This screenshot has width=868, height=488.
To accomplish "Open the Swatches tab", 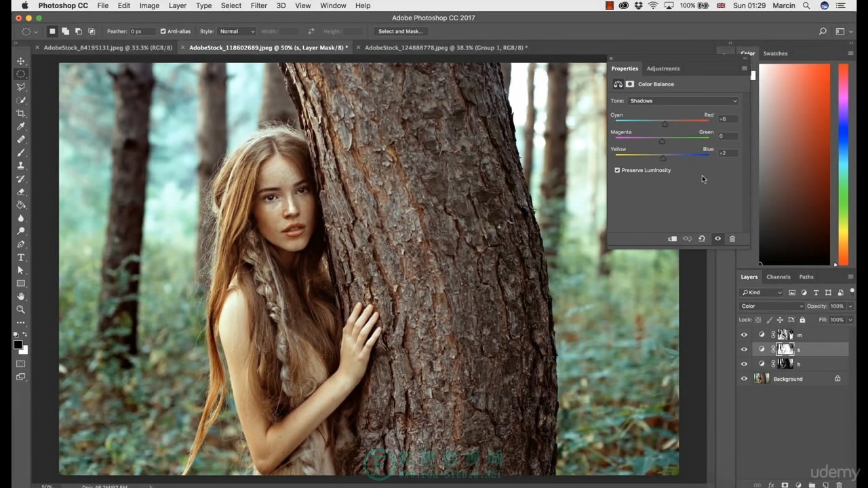I will click(775, 54).
